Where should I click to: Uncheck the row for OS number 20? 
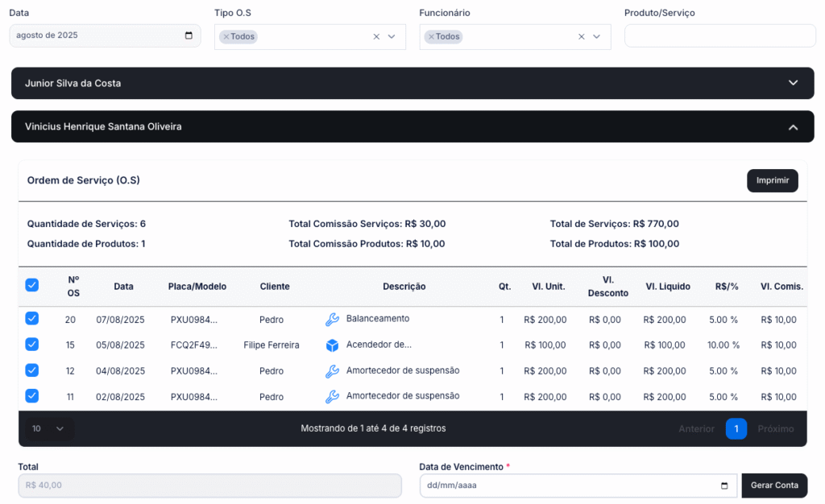point(31,319)
